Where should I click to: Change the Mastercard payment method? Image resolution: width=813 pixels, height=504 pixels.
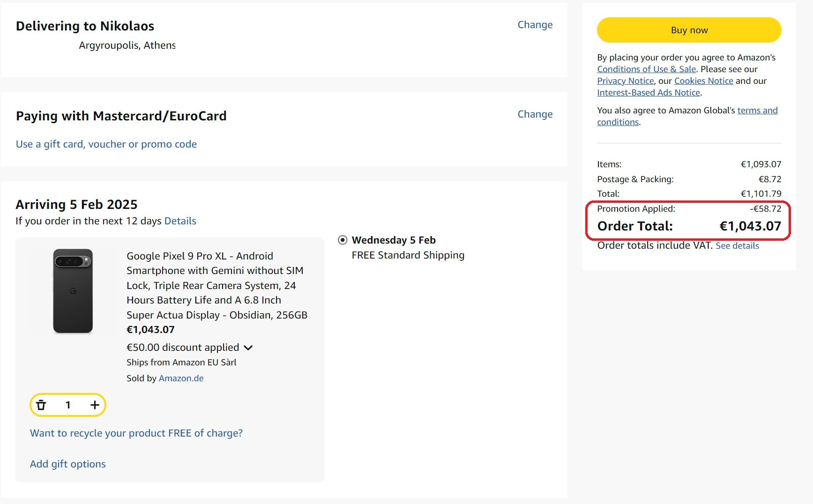(x=535, y=114)
